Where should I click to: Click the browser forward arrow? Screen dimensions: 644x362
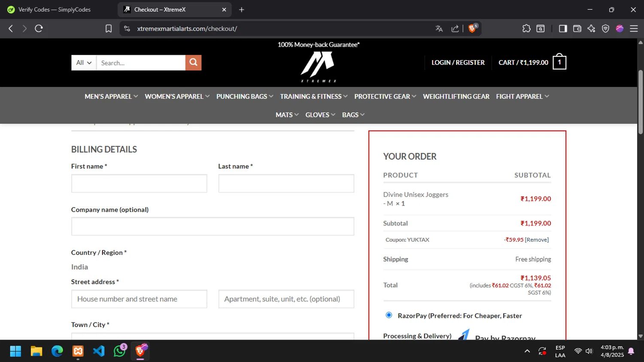[x=24, y=28]
